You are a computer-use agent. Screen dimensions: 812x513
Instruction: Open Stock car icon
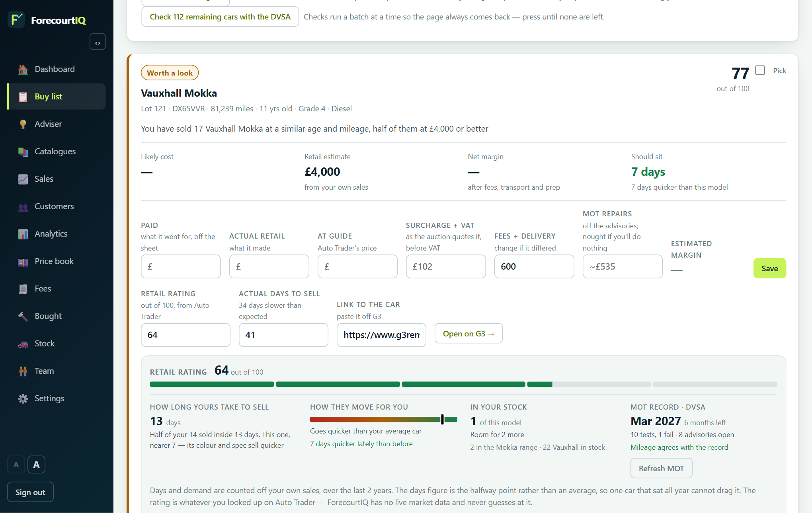23,344
